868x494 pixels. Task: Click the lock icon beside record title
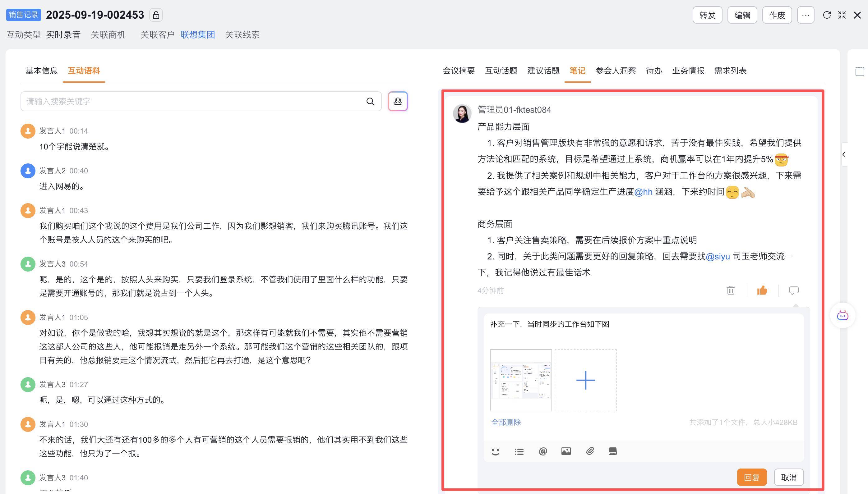point(156,15)
